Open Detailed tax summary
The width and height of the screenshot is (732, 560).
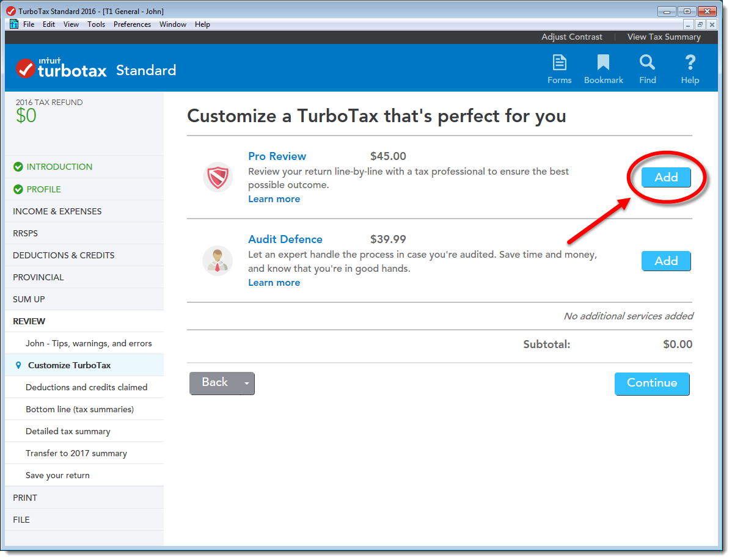coord(84,431)
